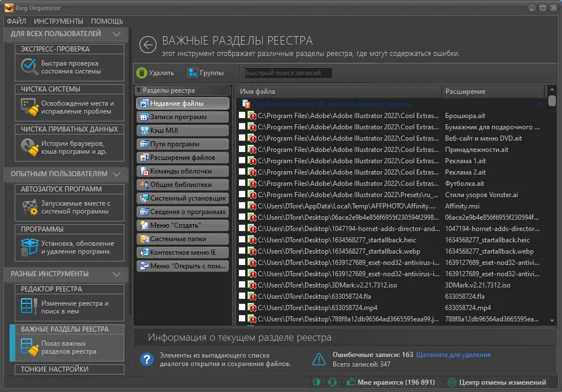
Task: Click the back arrow circle icon
Action: [148, 45]
